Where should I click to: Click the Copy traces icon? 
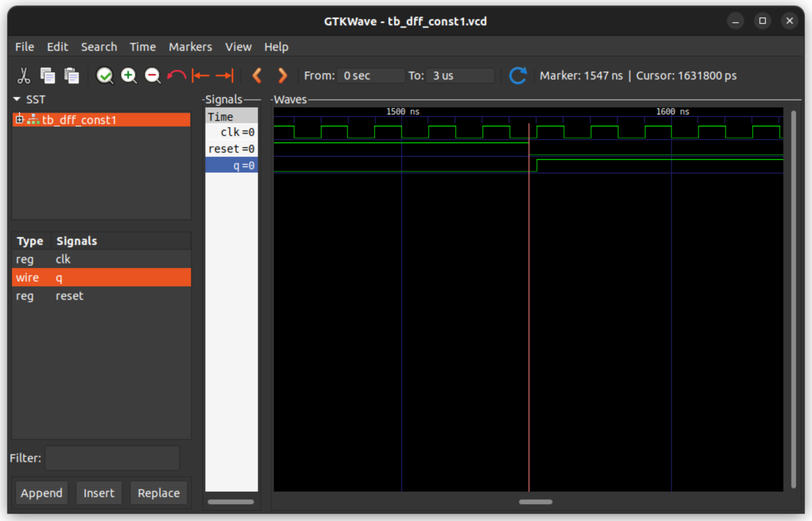[x=48, y=76]
